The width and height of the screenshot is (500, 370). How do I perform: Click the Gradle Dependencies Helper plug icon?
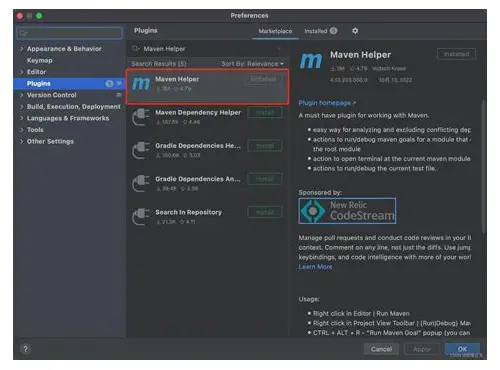[140, 150]
